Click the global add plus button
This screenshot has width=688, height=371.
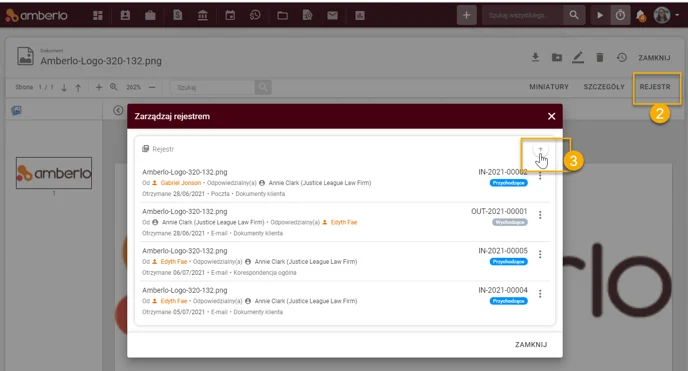tap(466, 15)
